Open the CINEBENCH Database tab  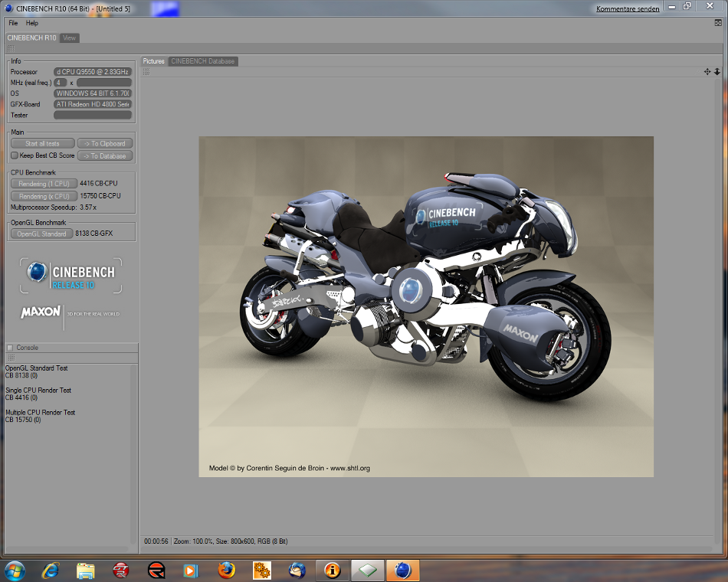(203, 61)
